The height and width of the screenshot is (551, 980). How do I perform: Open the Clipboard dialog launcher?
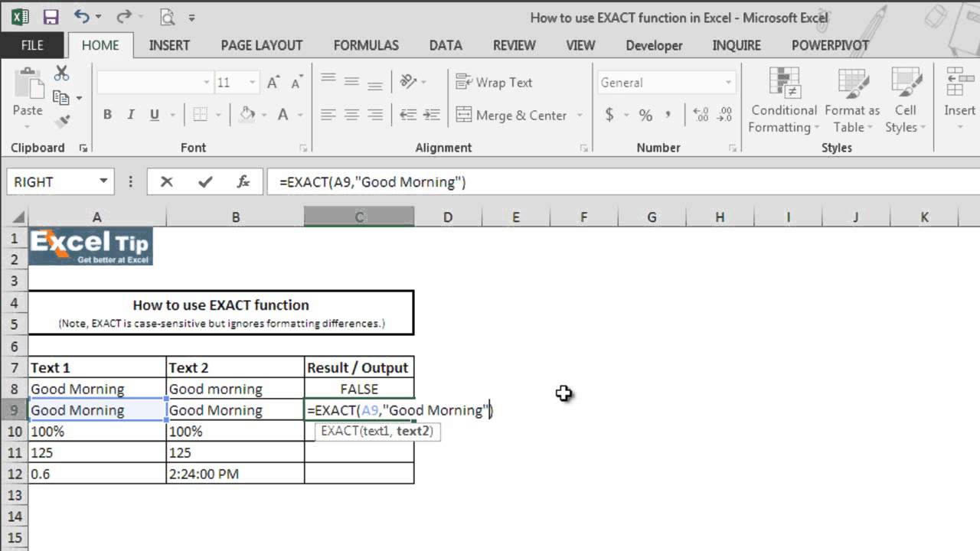tap(83, 148)
